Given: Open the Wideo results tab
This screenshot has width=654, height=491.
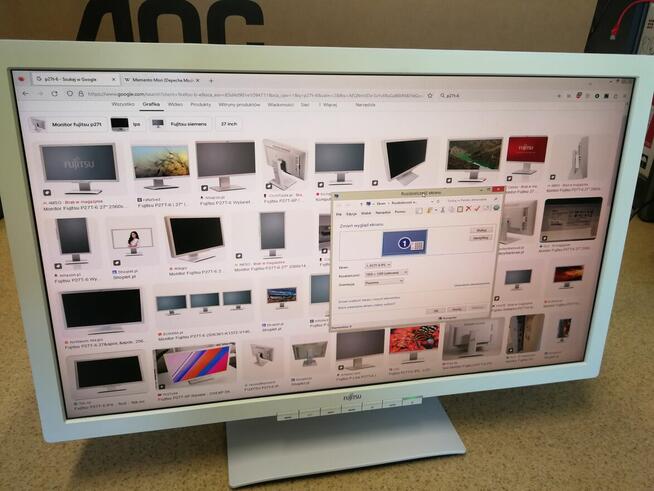Looking at the screenshot, I should (x=175, y=104).
